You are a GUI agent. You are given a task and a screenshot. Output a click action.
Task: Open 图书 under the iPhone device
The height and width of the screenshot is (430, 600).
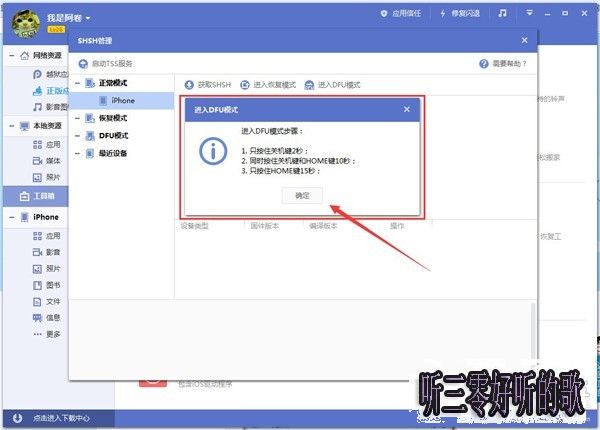pos(47,285)
